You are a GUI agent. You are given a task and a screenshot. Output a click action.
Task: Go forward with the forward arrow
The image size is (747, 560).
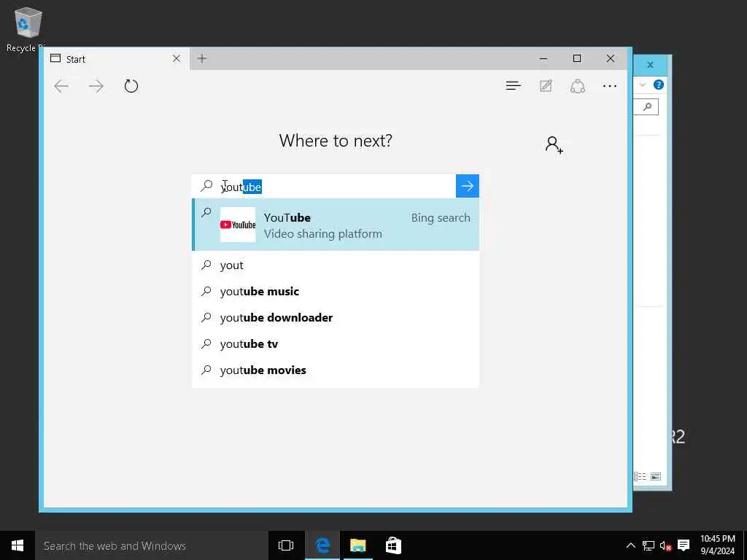pos(96,86)
